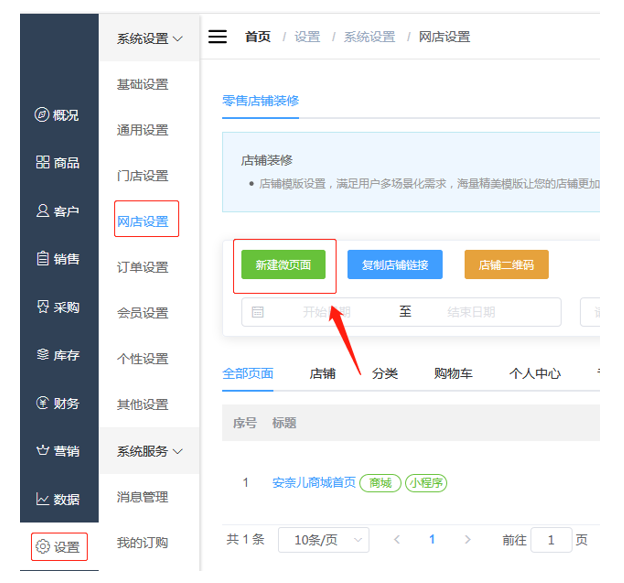Click the 结束日期 end date field
The height and width of the screenshot is (583, 624).
(471, 312)
